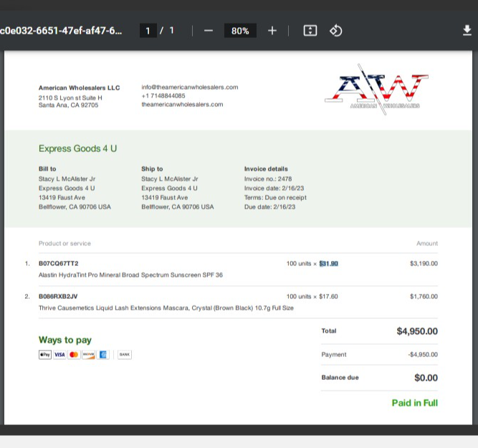Click Santa Ana, CA 92705 address line

point(68,105)
